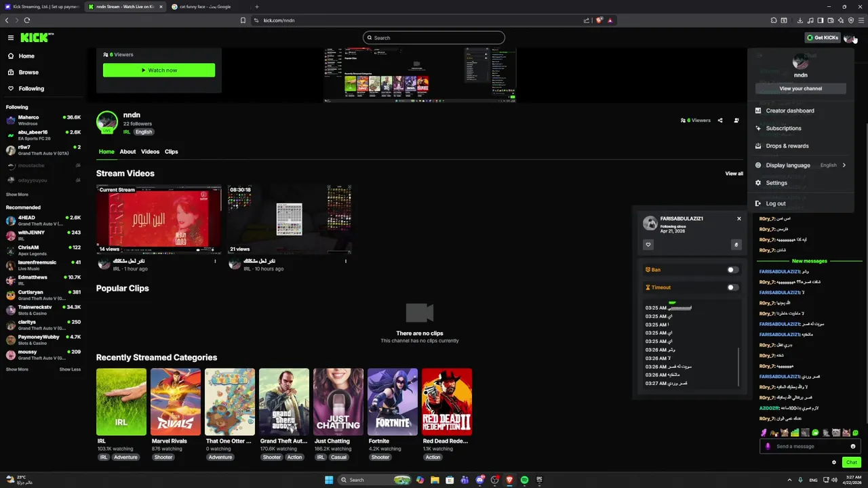Screen dimensions: 868x488
Task: Open options for the 21 views video
Action: (x=345, y=261)
